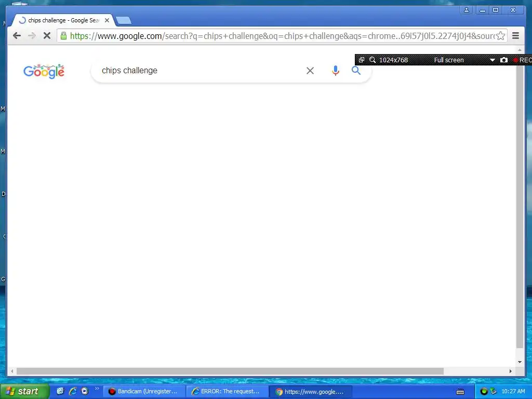This screenshot has width=532, height=399.
Task: Click Bandicam window select icon
Action: [362, 60]
